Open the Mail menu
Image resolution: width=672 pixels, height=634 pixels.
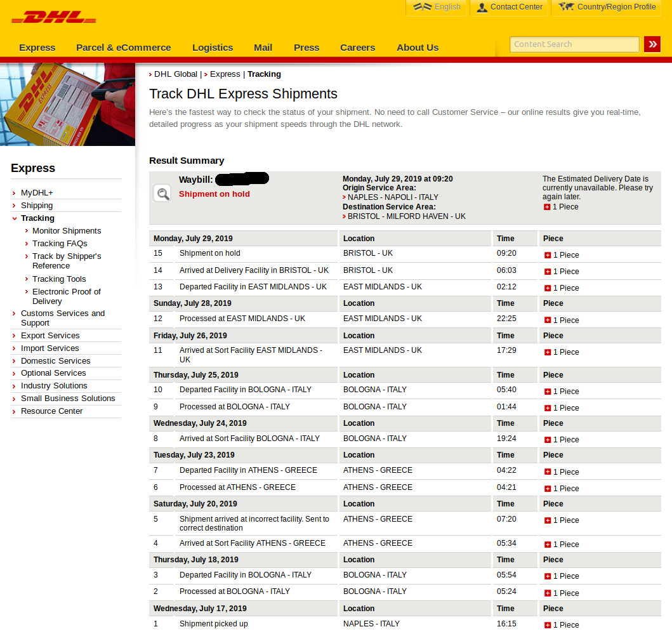click(263, 48)
